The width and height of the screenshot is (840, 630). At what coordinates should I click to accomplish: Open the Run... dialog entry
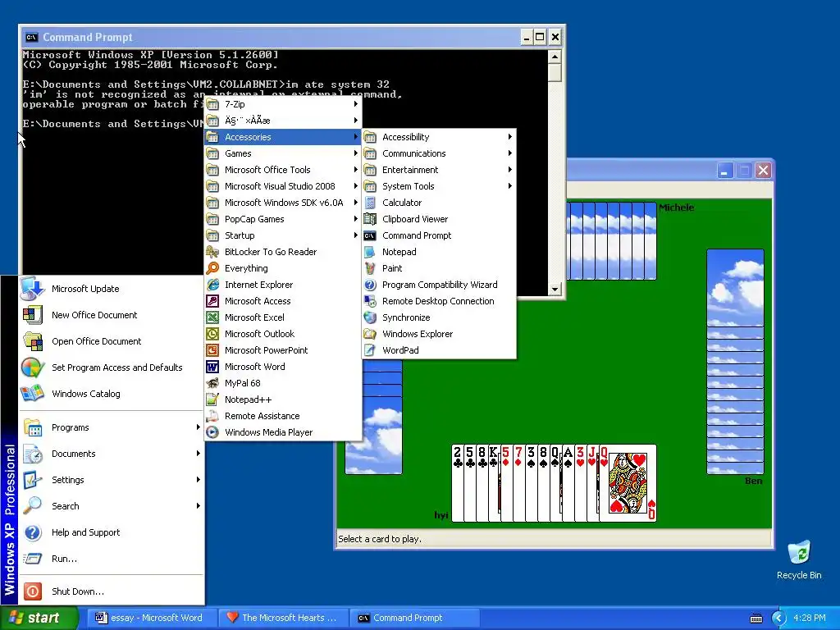click(112, 559)
